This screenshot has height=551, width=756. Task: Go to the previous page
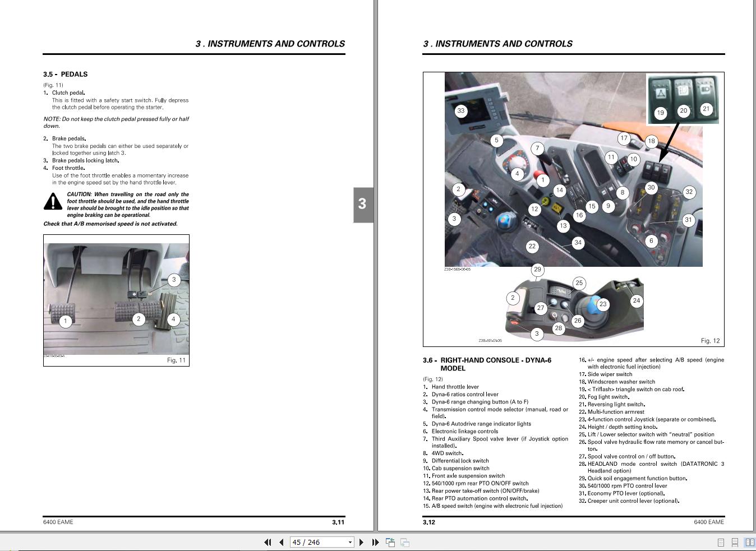pos(282,542)
